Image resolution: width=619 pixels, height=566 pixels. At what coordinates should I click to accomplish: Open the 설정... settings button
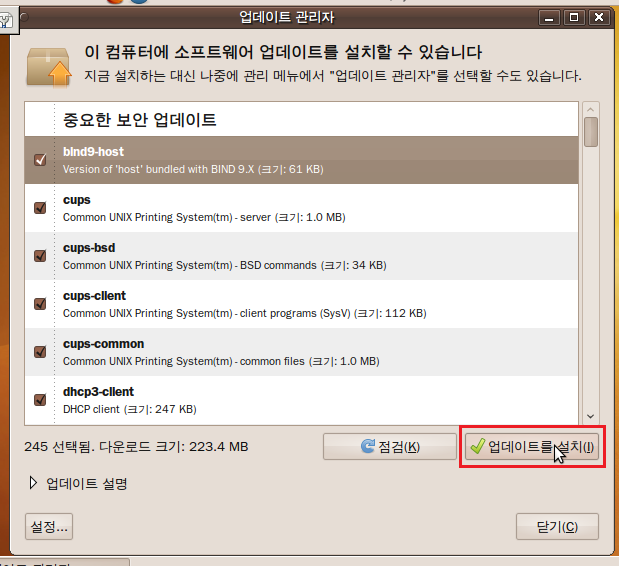(49, 527)
